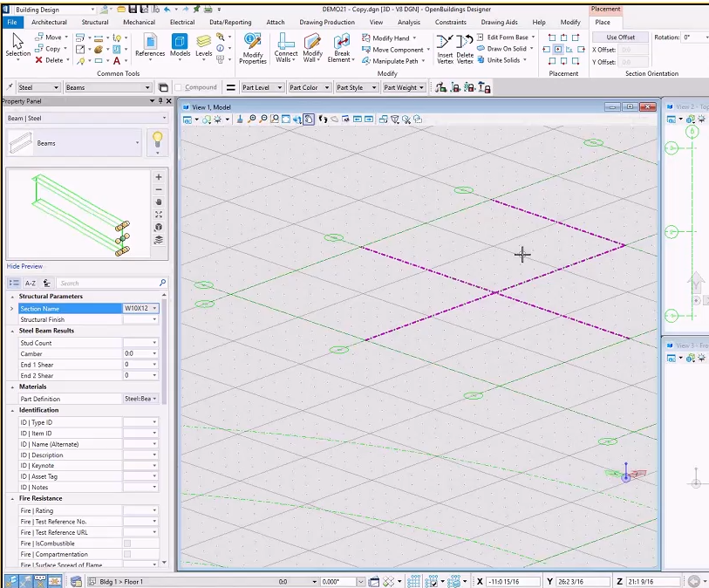The height and width of the screenshot is (588, 709).
Task: Collapse the Structural Parameters group
Action: point(12,297)
